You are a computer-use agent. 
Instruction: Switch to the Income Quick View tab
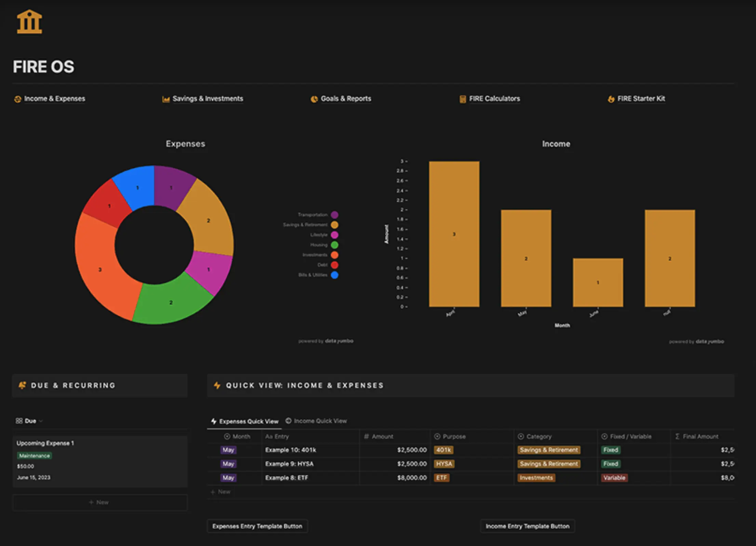316,421
